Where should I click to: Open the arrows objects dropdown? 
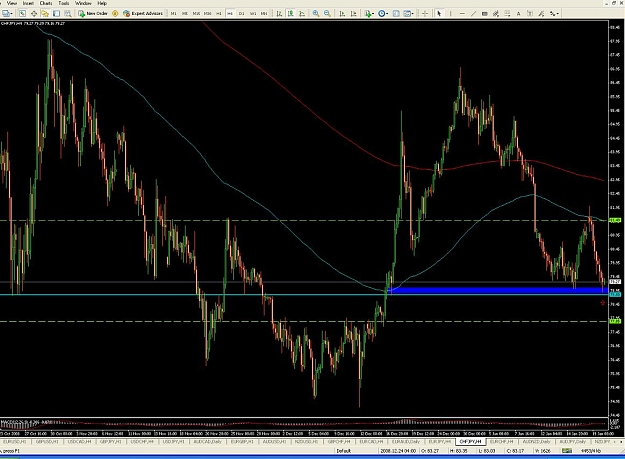pyautogui.click(x=554, y=14)
